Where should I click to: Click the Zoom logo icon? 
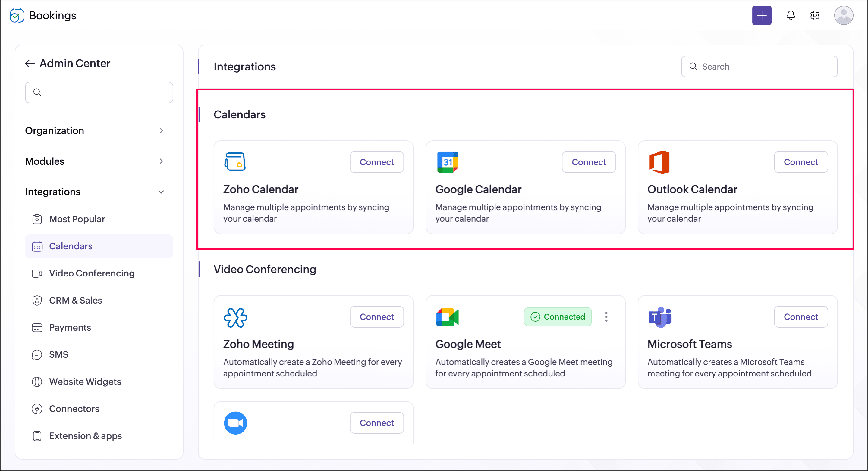point(235,423)
